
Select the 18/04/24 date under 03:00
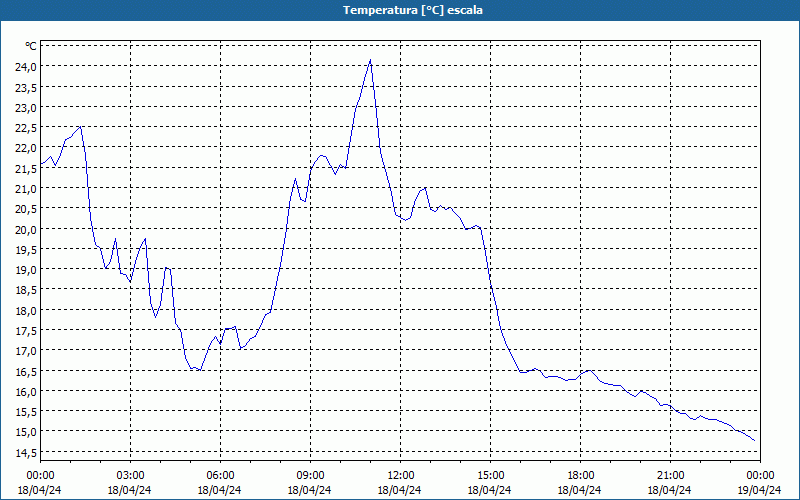click(x=130, y=490)
